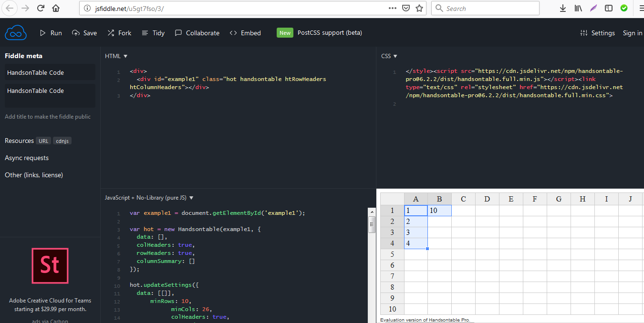Click the JavaScript editor scrollbar thumb
644x323 pixels.
tap(372, 224)
